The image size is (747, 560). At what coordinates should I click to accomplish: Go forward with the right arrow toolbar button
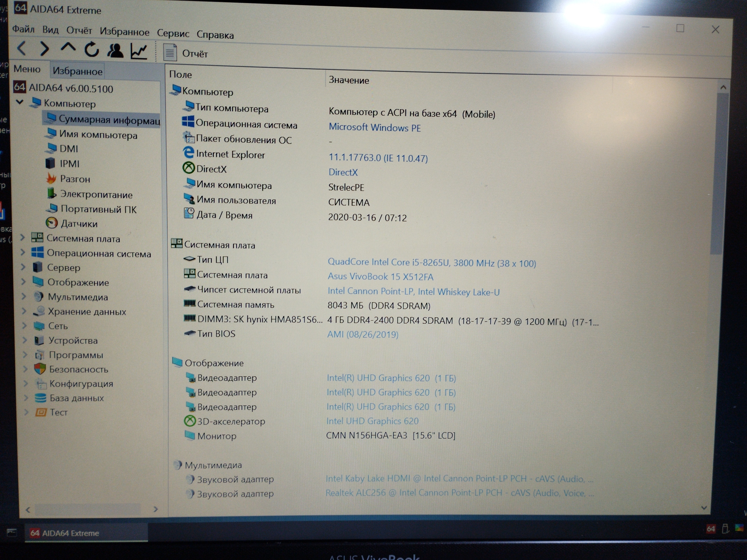(x=44, y=49)
